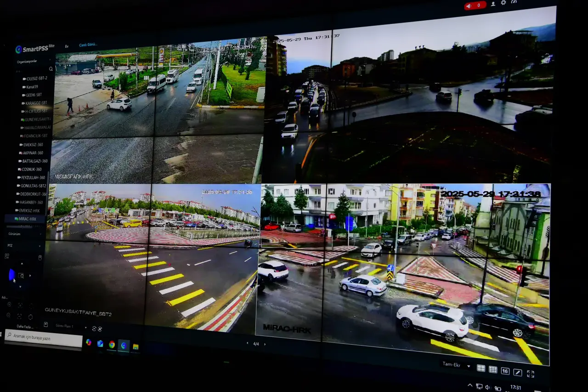The width and height of the screenshot is (588, 392).
Task: Pan camera down with PTZ arrow
Action: pyautogui.click(x=20, y=287)
